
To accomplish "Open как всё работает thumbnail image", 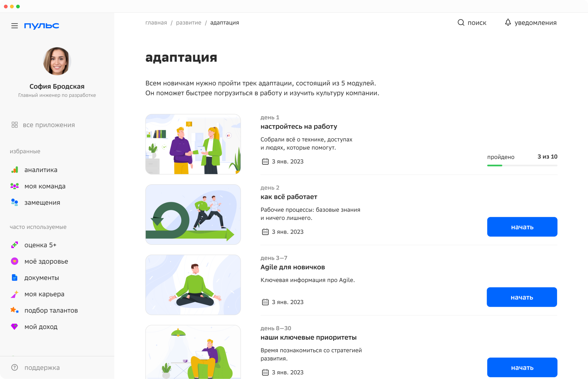I will click(x=193, y=214).
